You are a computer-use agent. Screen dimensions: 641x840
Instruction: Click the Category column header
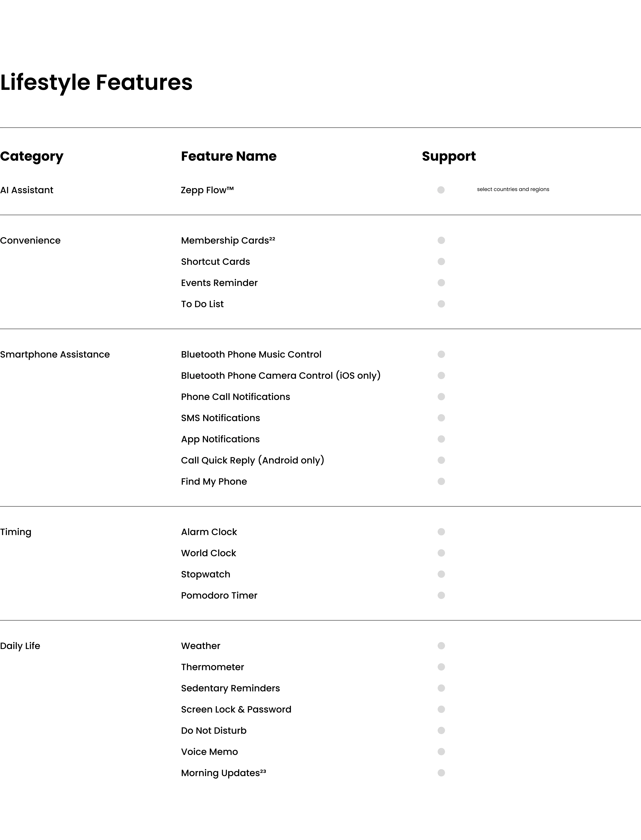(x=32, y=156)
